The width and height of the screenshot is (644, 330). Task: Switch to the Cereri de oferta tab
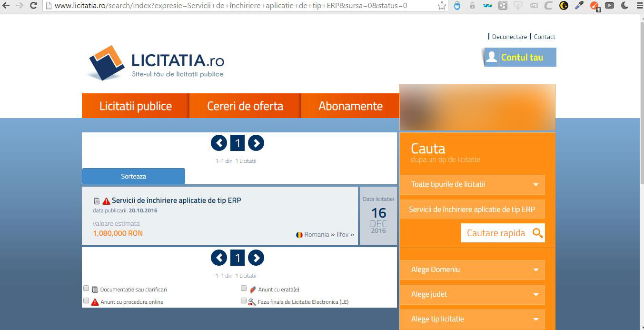click(x=245, y=106)
